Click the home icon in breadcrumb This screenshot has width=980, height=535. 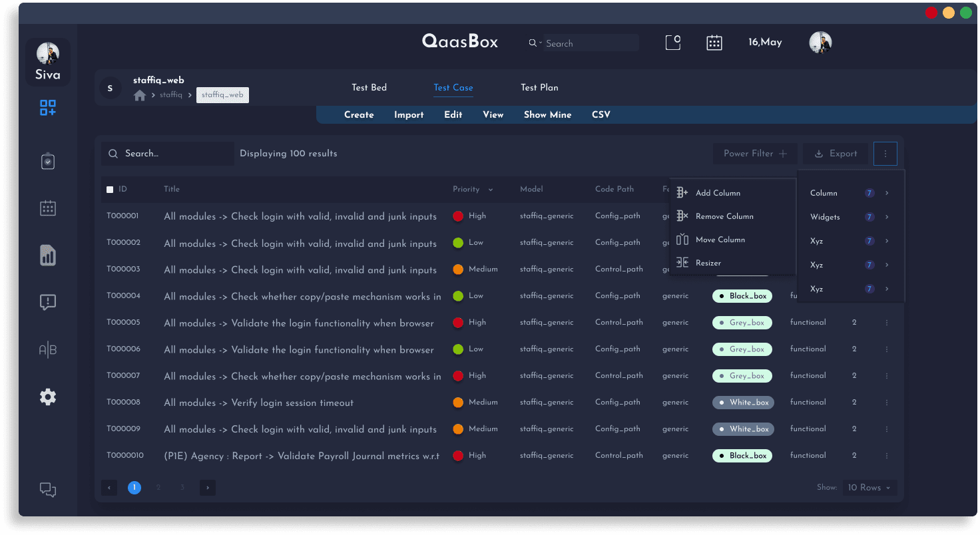(140, 95)
